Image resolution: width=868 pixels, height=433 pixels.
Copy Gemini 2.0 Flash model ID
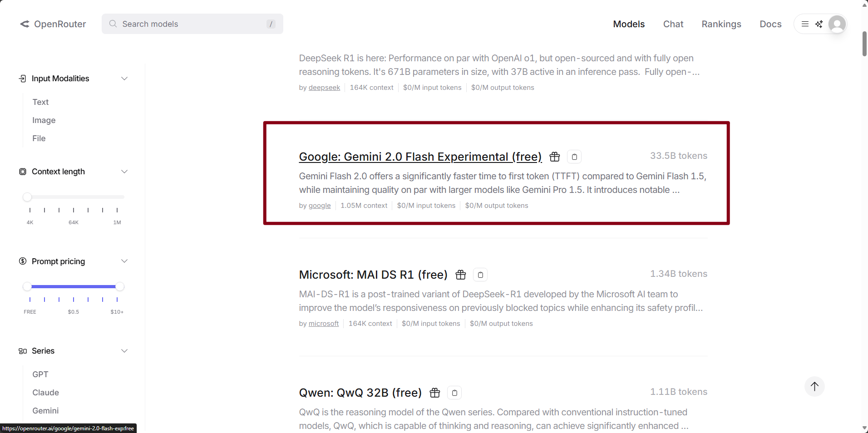click(574, 157)
